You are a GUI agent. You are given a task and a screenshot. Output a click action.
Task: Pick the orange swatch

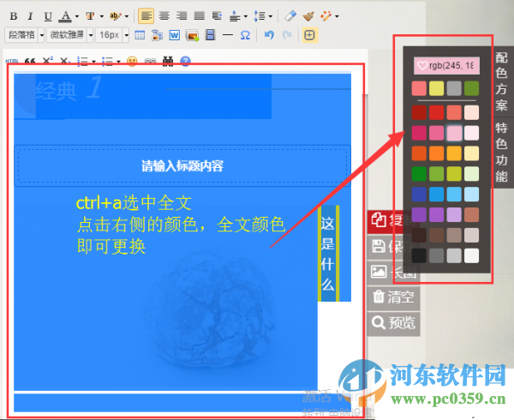click(437, 153)
